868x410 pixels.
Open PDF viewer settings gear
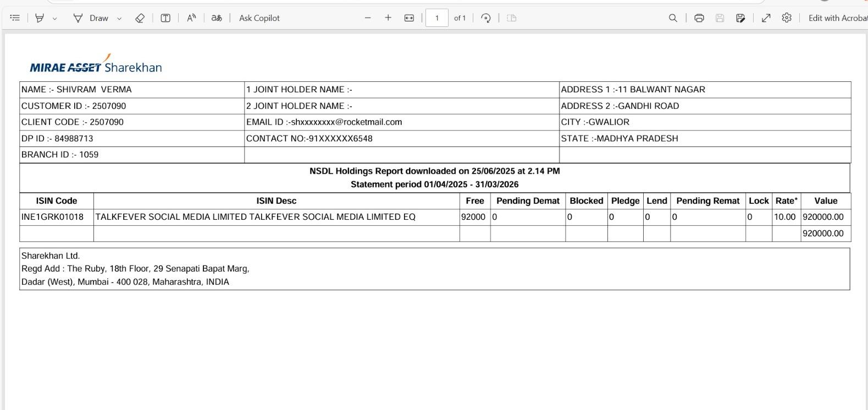point(787,18)
